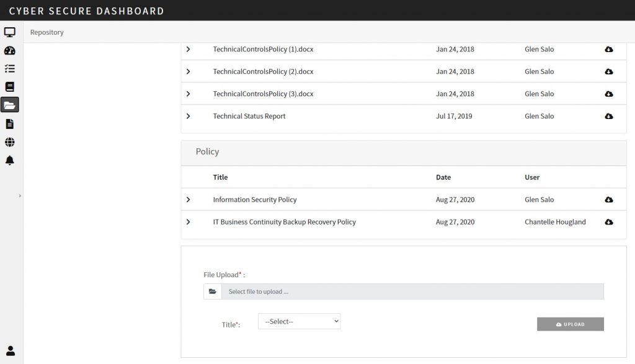Image resolution: width=635 pixels, height=364 pixels.
Task: Open the dashboard gauge icon in sidebar
Action: (10, 51)
